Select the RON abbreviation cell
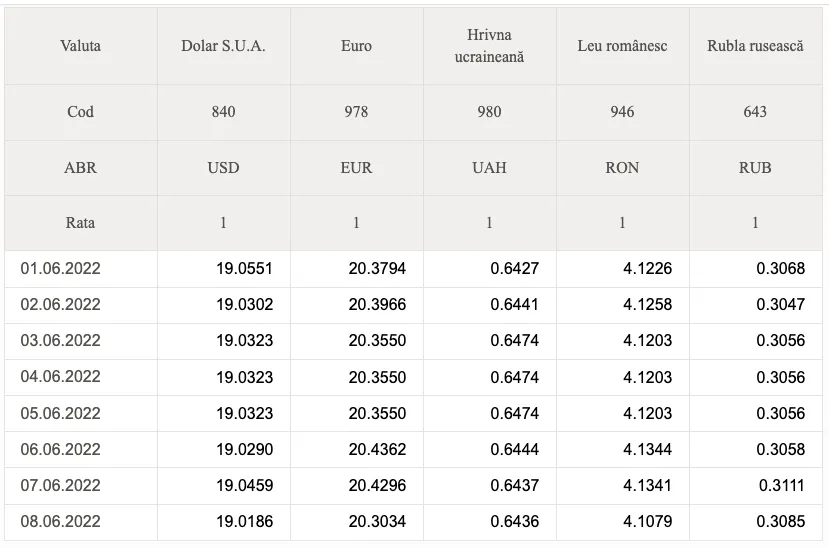 pos(622,168)
